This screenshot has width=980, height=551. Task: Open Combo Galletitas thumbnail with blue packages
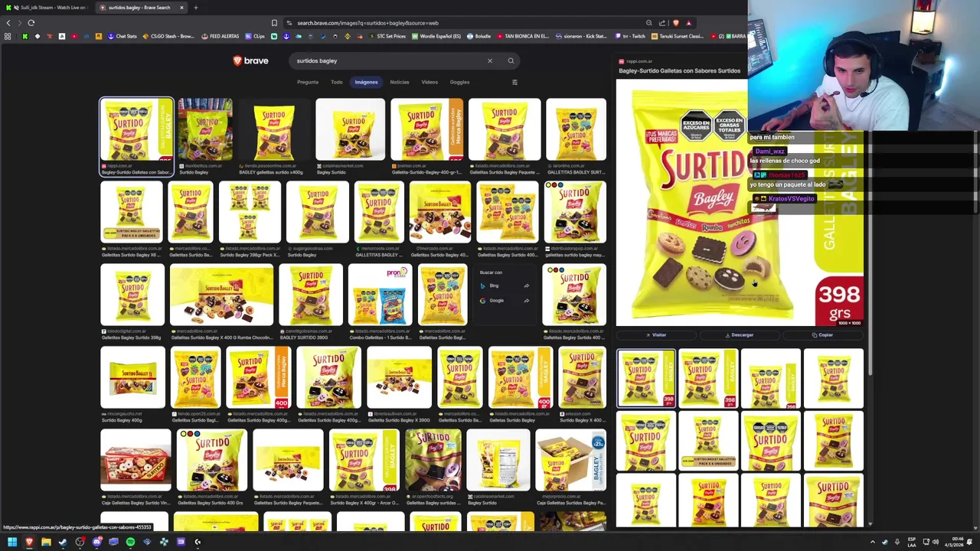pos(380,296)
